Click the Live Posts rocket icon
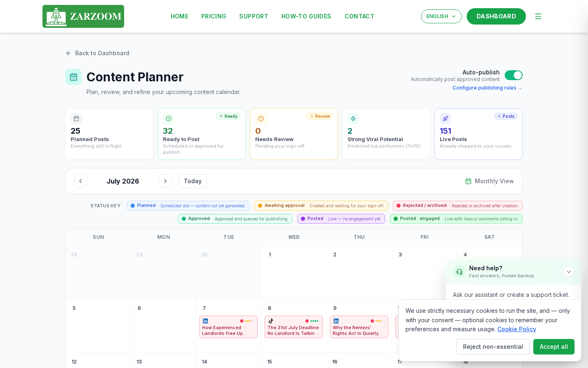588x368 pixels. tap(445, 119)
